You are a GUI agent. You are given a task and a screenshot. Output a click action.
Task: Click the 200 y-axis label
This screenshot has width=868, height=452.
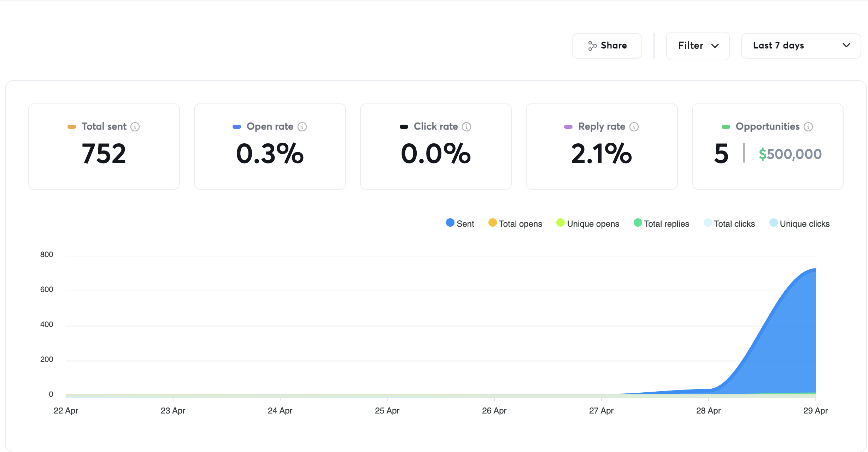[x=47, y=359]
